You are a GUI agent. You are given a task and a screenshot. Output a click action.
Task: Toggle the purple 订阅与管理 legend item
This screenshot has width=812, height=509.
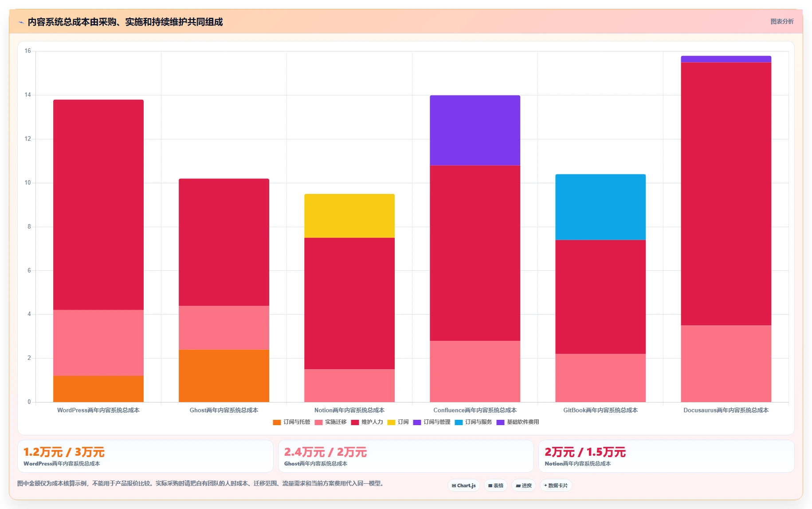pyautogui.click(x=431, y=422)
